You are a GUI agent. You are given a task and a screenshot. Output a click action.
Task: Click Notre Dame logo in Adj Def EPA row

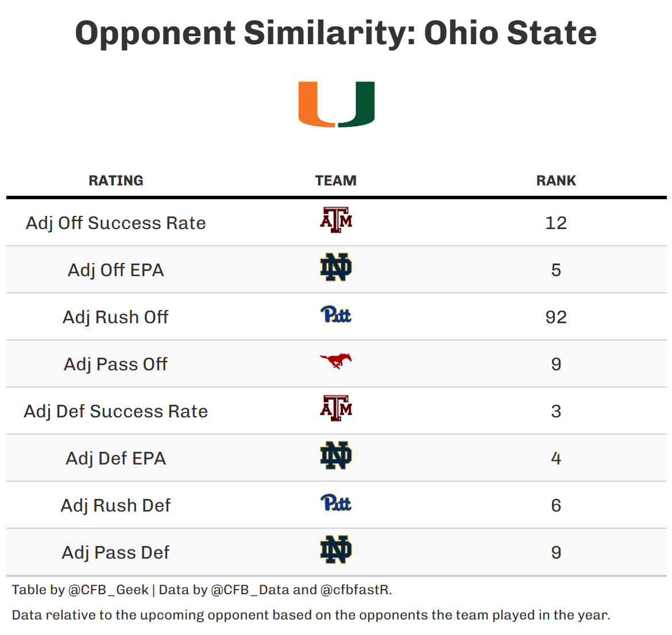pos(336,456)
